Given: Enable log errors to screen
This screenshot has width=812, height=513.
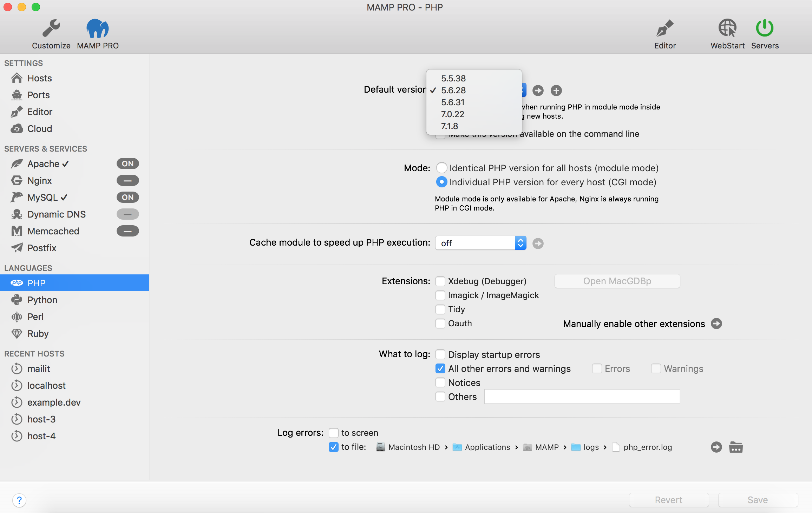Looking at the screenshot, I should point(333,433).
